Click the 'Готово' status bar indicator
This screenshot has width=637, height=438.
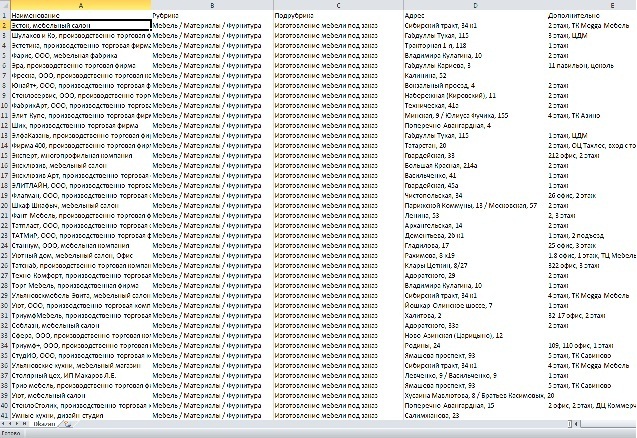pyautogui.click(x=11, y=434)
